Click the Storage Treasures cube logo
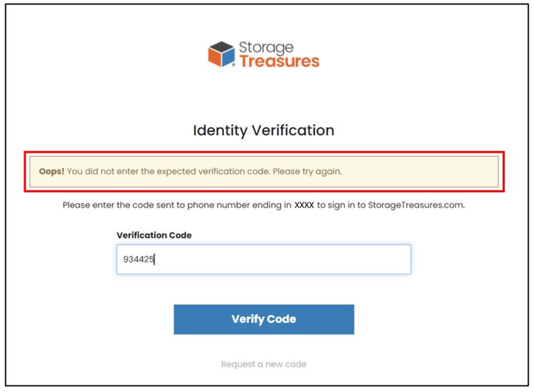This screenshot has width=534, height=392. [x=221, y=54]
